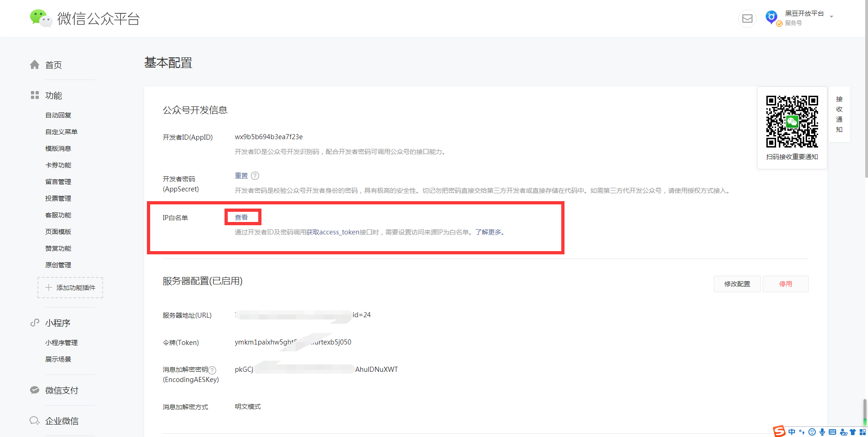Open 小程序管理 menu item

61,343
